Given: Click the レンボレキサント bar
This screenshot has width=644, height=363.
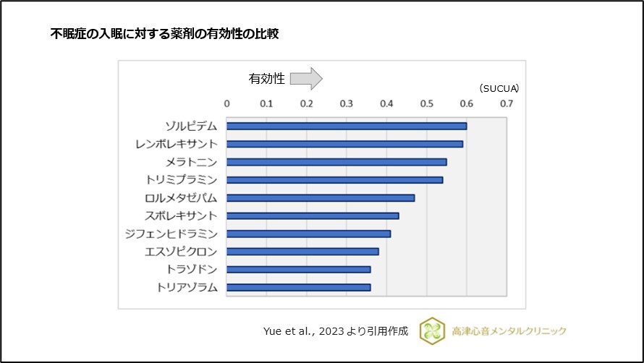Looking at the screenshot, I should coord(344,144).
